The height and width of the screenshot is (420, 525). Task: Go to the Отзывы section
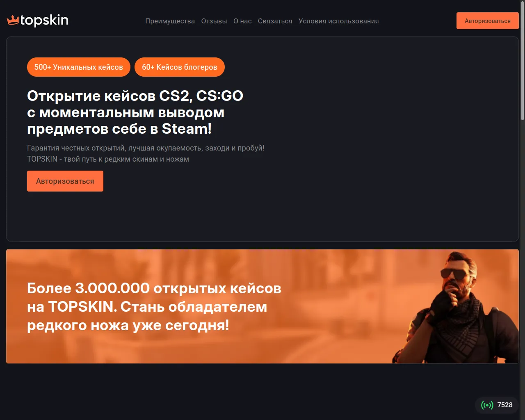coord(214,21)
